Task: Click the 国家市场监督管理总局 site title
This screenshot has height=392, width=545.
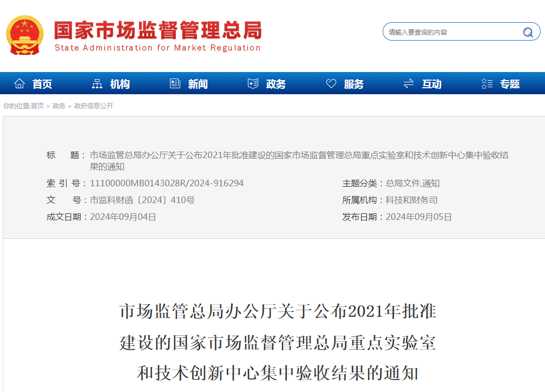Action: pos(158,30)
